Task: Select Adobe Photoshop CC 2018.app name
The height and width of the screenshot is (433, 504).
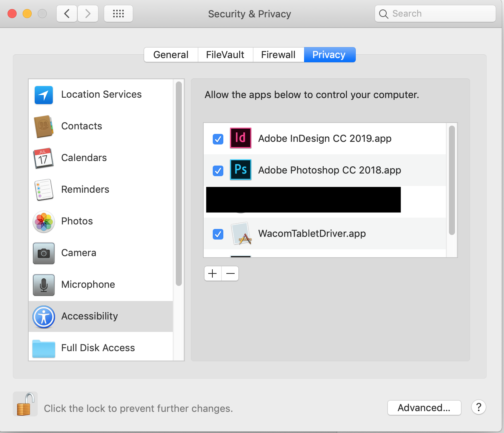Action: 330,170
